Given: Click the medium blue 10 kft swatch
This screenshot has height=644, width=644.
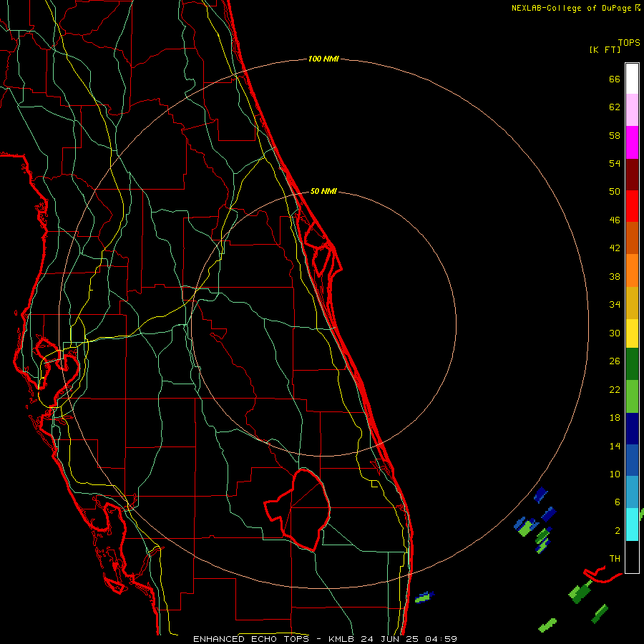Looking at the screenshot, I should 632,460.
